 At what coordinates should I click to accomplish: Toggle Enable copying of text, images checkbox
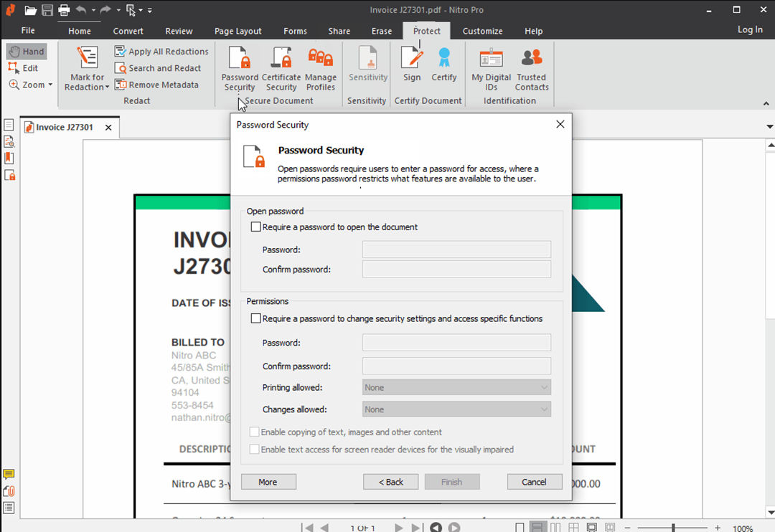pos(254,432)
